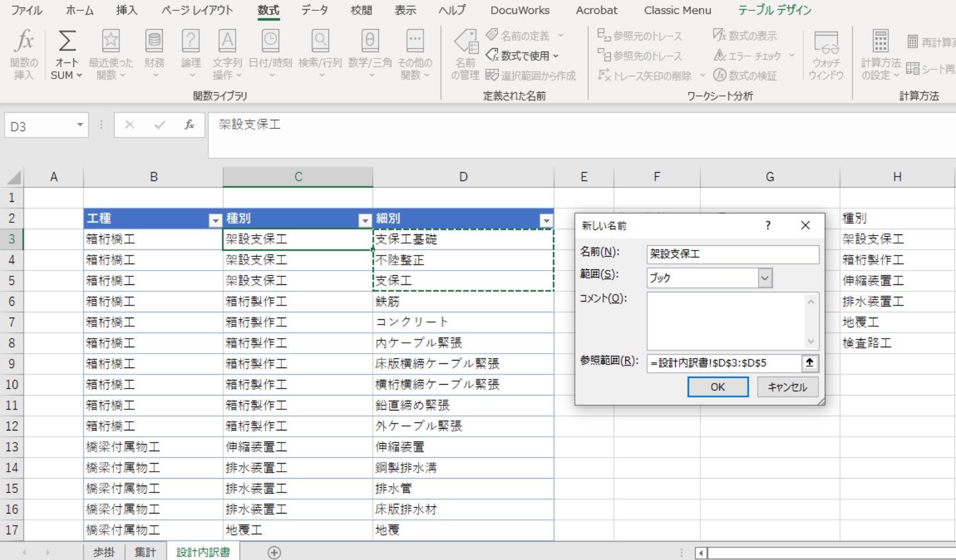
Task: Open the Watch Window (ウォッチウィンドウ) icon
Action: pyautogui.click(x=826, y=43)
